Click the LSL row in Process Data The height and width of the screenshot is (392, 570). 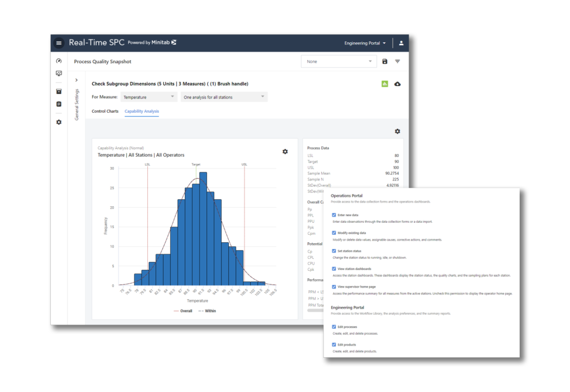(353, 156)
